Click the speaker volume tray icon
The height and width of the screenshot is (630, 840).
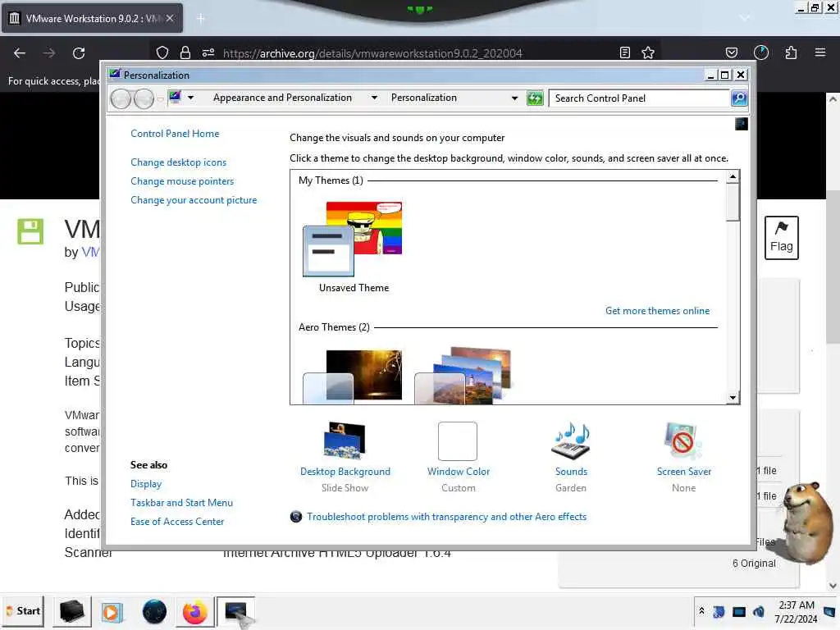pyautogui.click(x=759, y=611)
